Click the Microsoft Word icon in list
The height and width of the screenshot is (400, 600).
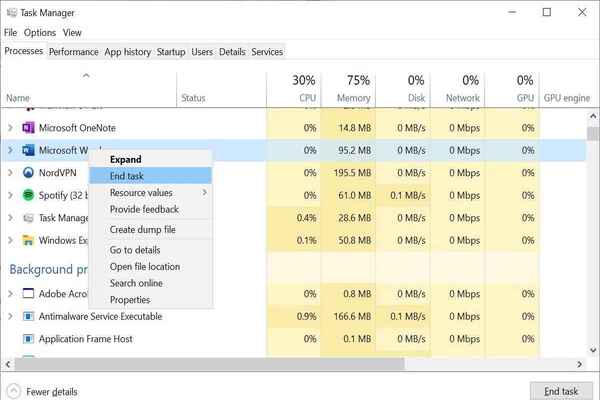(28, 150)
